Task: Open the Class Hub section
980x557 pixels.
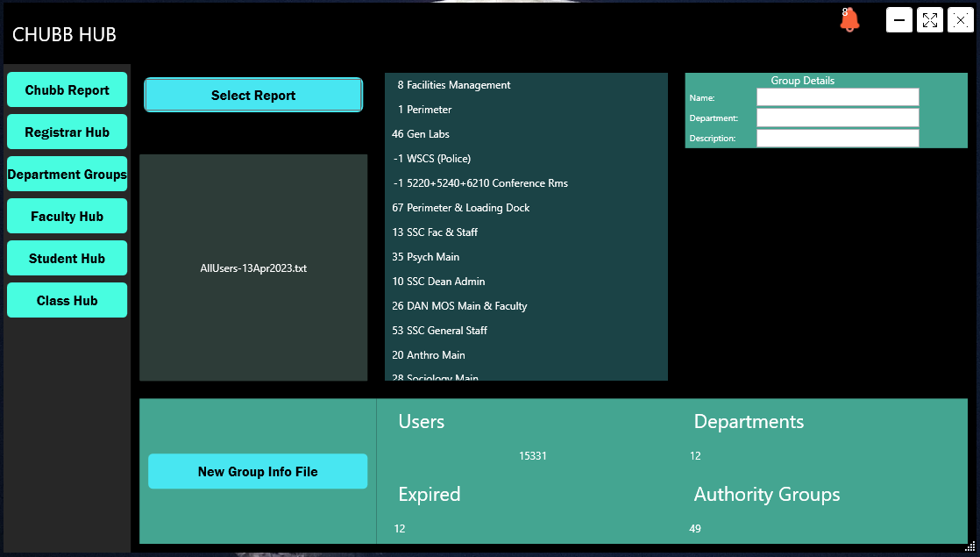Action: [67, 301]
